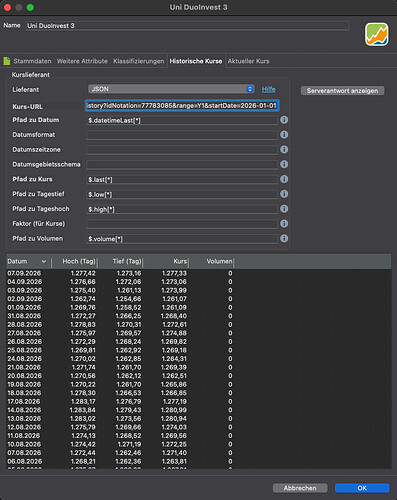This screenshot has width=397, height=500.
Task: Select the row dated 26.08.2026
Action: tap(199, 342)
